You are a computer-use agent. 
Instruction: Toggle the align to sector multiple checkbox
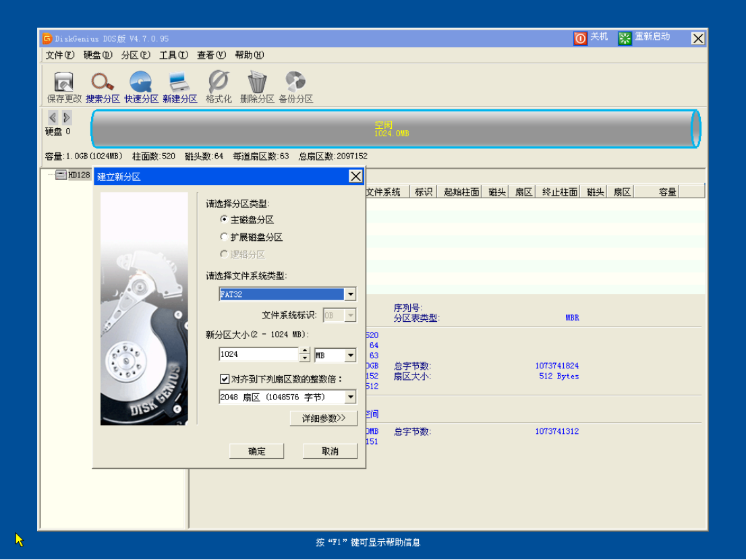click(x=225, y=379)
